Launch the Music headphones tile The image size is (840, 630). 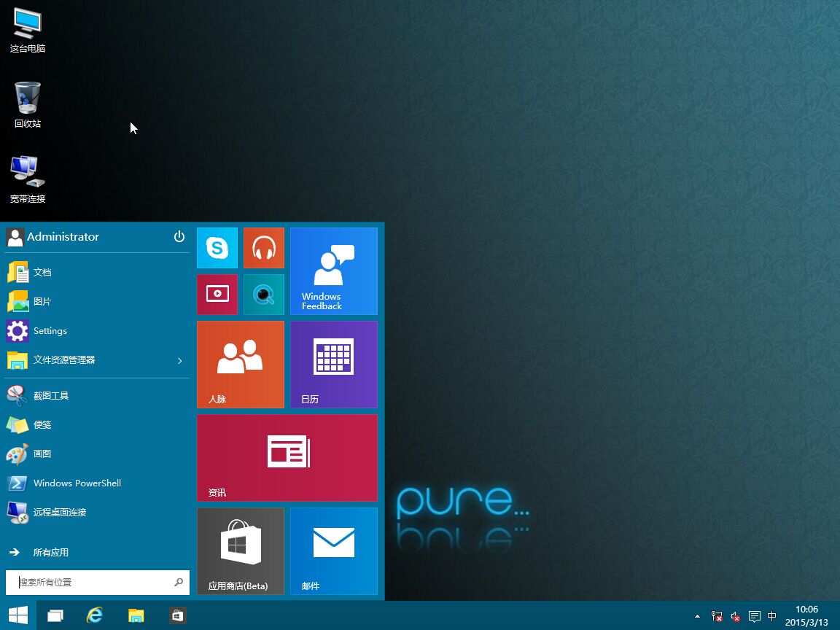(x=263, y=248)
